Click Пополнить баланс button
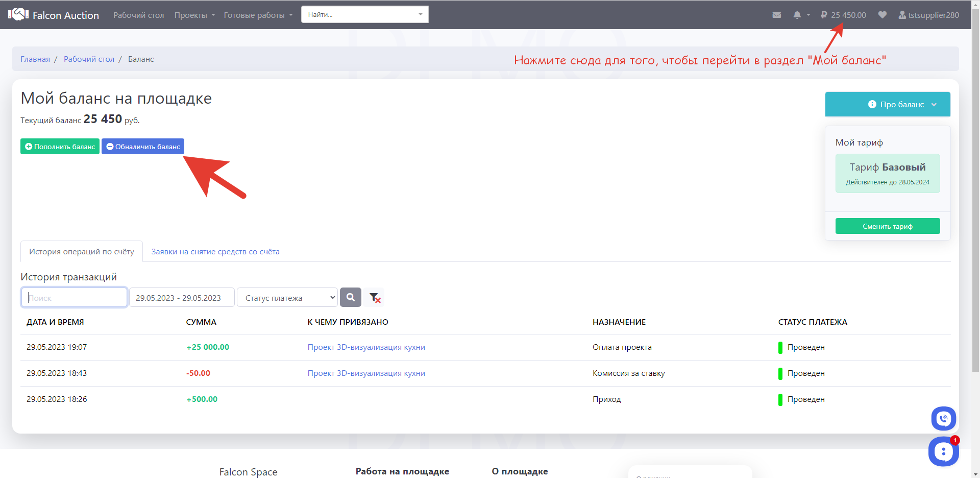This screenshot has width=980, height=478. [60, 147]
